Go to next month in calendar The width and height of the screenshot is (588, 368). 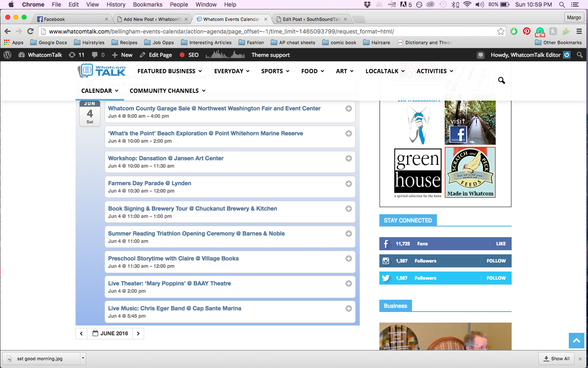(x=138, y=334)
